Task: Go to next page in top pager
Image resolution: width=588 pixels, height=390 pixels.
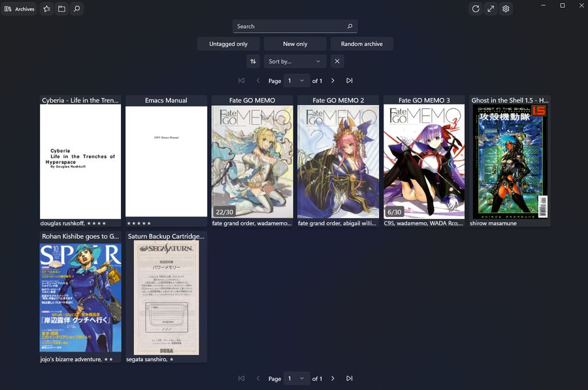Action: [x=333, y=80]
